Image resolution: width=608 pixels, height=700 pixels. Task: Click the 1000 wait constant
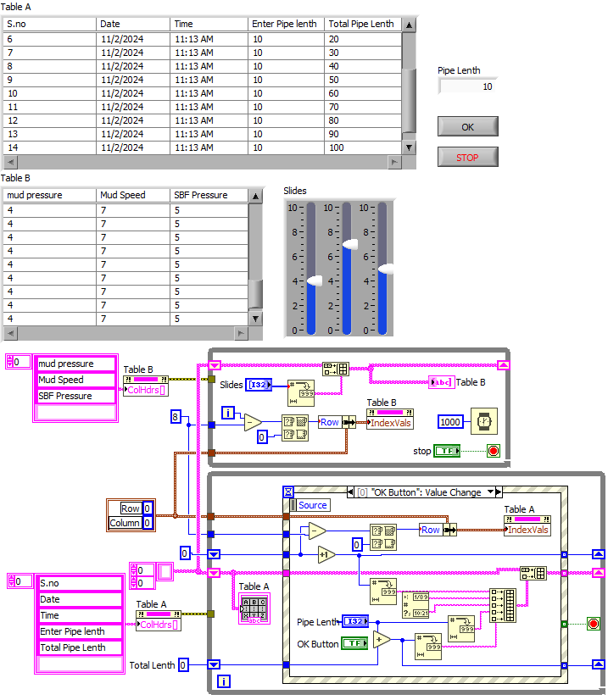tap(450, 422)
